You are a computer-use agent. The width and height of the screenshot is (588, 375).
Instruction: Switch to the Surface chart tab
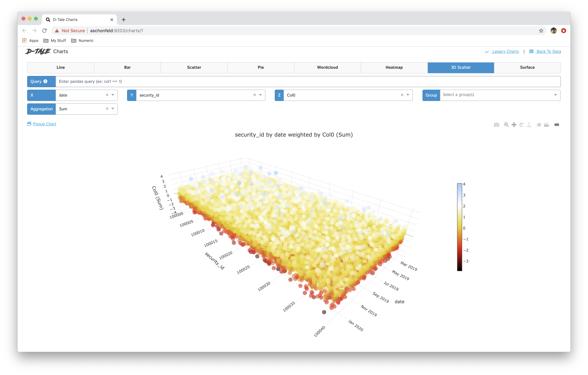(527, 67)
